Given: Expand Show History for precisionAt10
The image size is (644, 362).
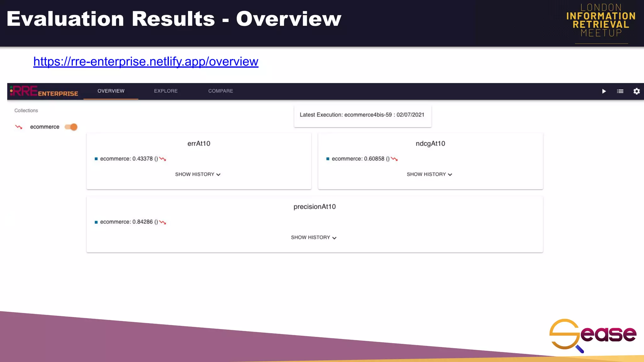Looking at the screenshot, I should click(314, 238).
